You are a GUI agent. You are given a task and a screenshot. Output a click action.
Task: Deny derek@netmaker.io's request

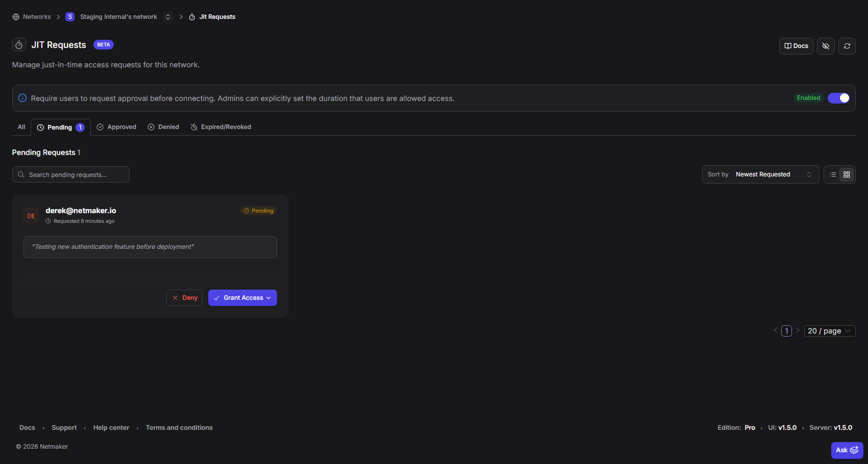coord(184,298)
